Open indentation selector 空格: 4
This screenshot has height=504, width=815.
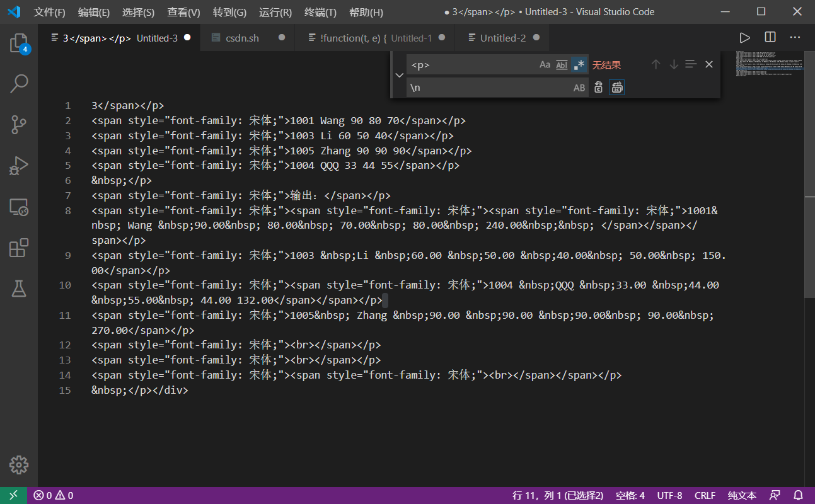[x=630, y=495]
